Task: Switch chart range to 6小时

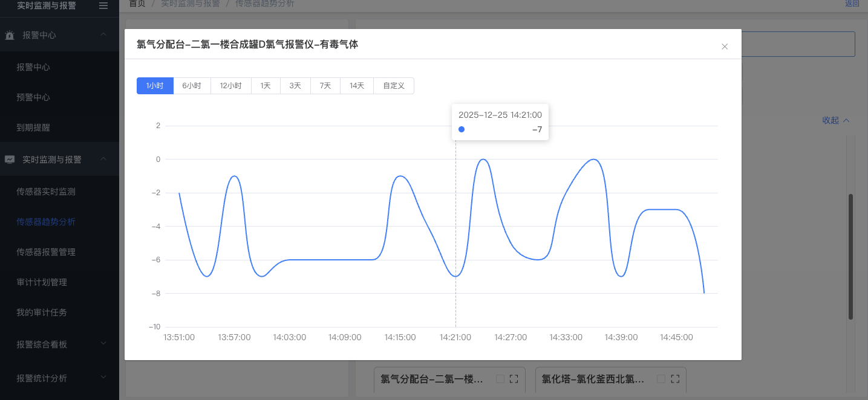Action: click(x=192, y=86)
